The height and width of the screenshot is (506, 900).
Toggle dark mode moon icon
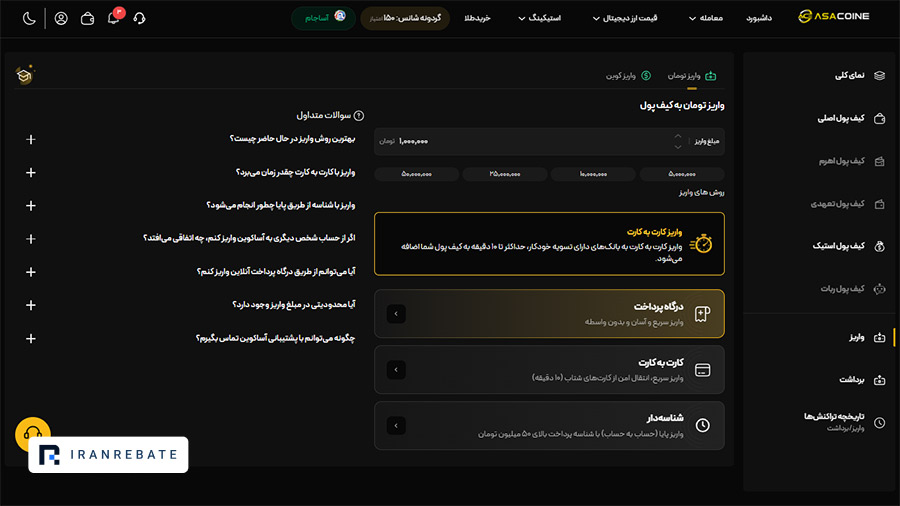click(29, 18)
